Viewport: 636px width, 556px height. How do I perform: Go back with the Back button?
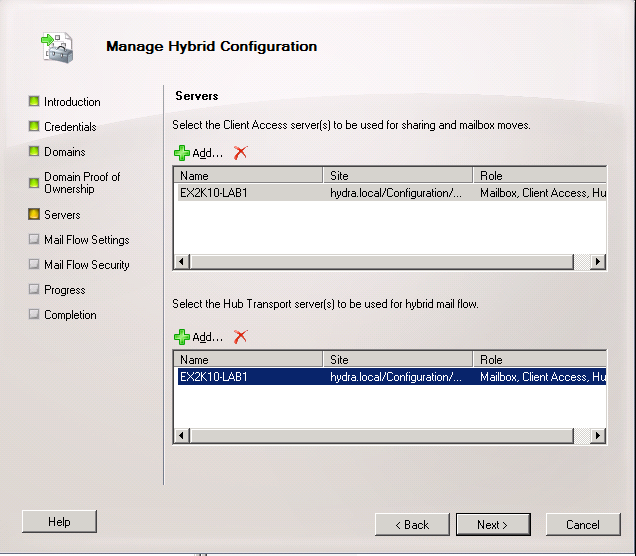pos(412,524)
